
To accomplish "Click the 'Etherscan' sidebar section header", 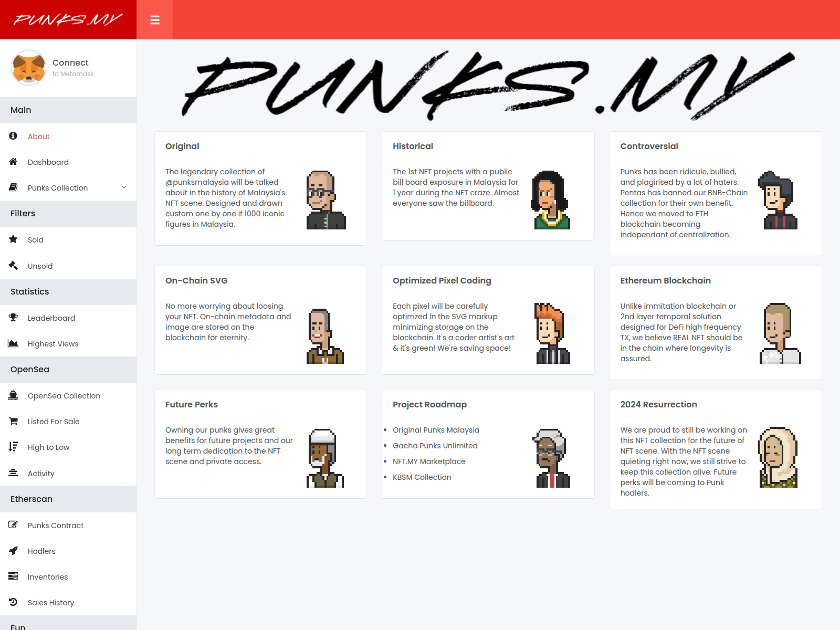I will (68, 499).
